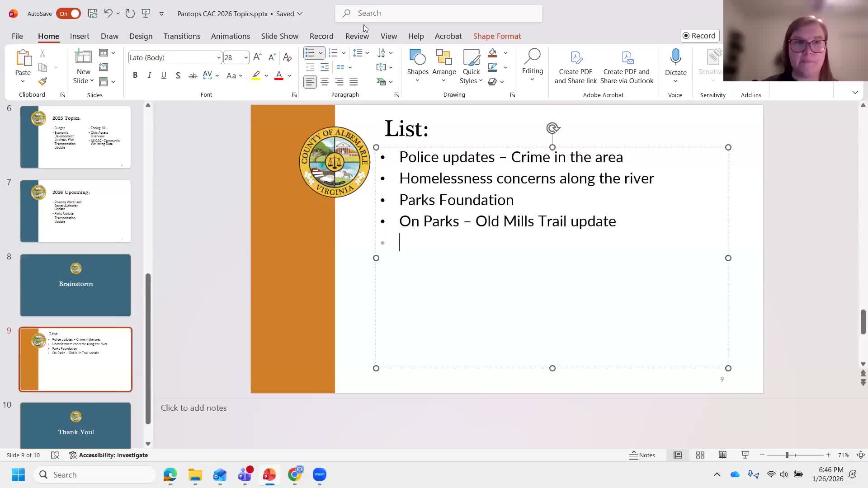Image resolution: width=868 pixels, height=488 pixels.
Task: Click the Record button at top right
Action: 699,36
